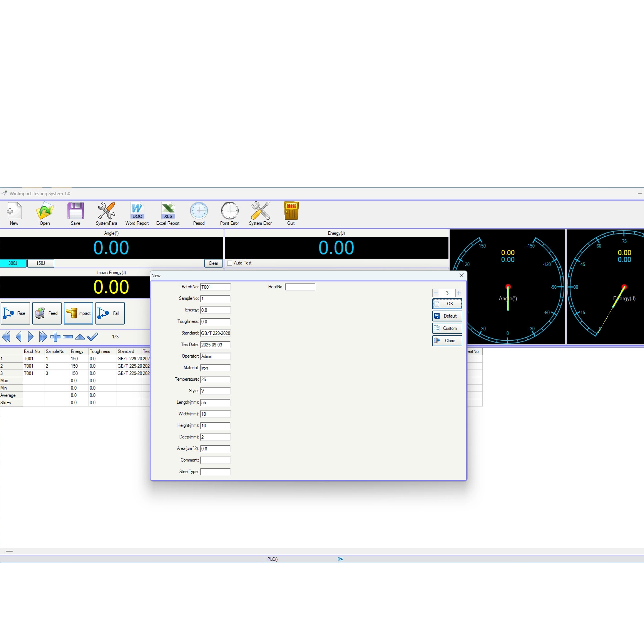Viewport: 644px width, 644px height.
Task: Switch to the 150J pendulum range
Action: [x=40, y=263]
